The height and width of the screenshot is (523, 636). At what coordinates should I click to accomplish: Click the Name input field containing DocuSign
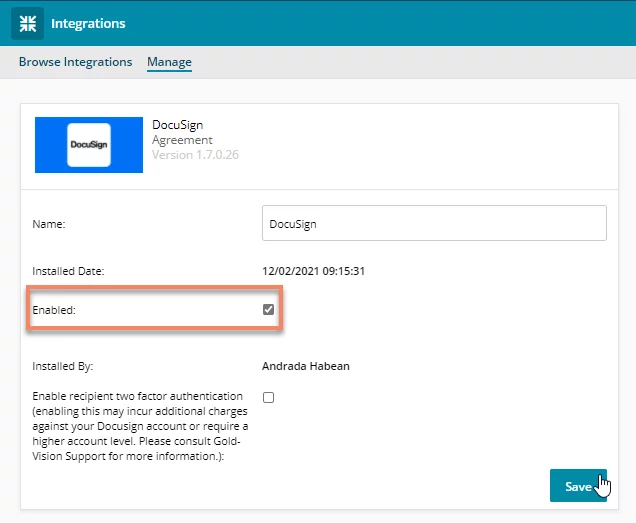click(434, 223)
